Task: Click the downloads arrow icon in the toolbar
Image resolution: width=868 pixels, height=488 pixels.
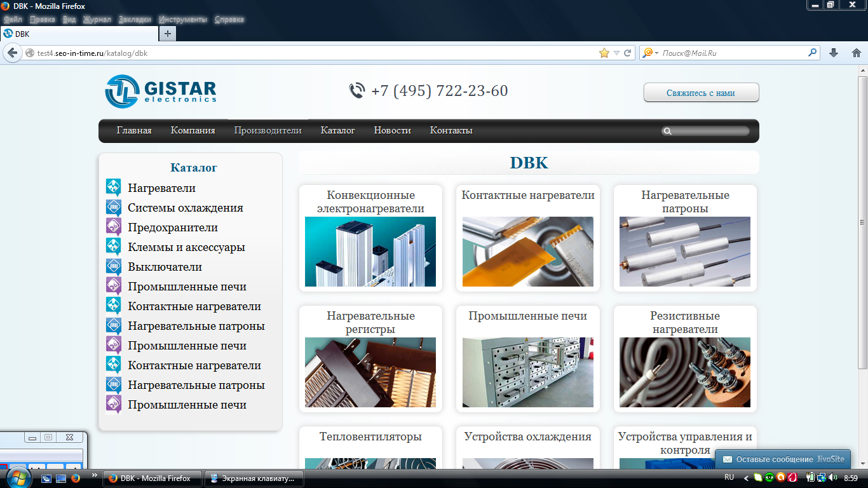Action: pos(834,53)
